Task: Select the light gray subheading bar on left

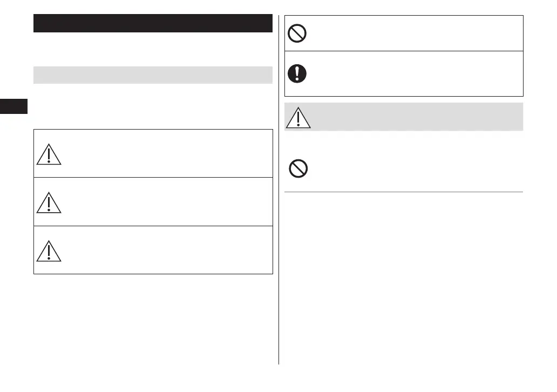Action: (x=153, y=75)
